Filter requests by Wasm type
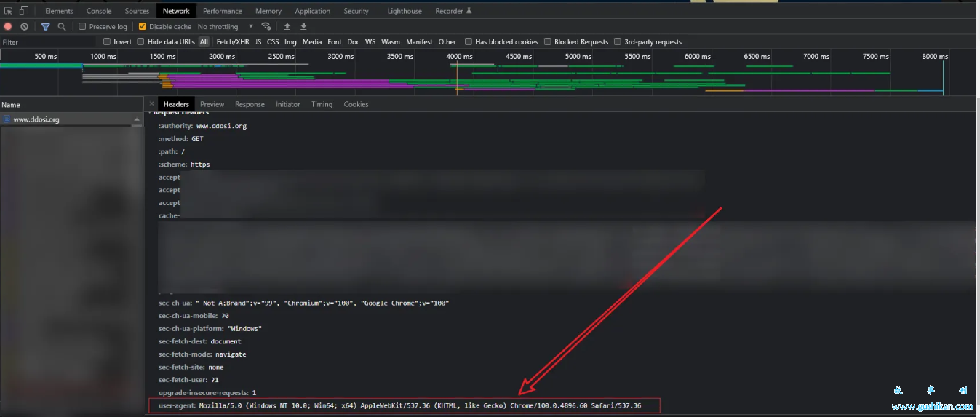The image size is (980, 417). pyautogui.click(x=391, y=42)
